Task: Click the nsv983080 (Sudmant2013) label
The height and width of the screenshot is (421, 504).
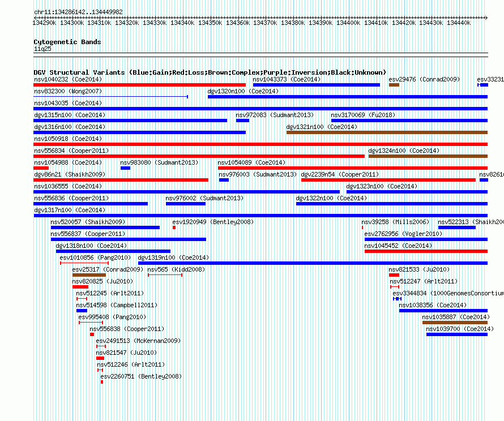Action: [x=159, y=162]
